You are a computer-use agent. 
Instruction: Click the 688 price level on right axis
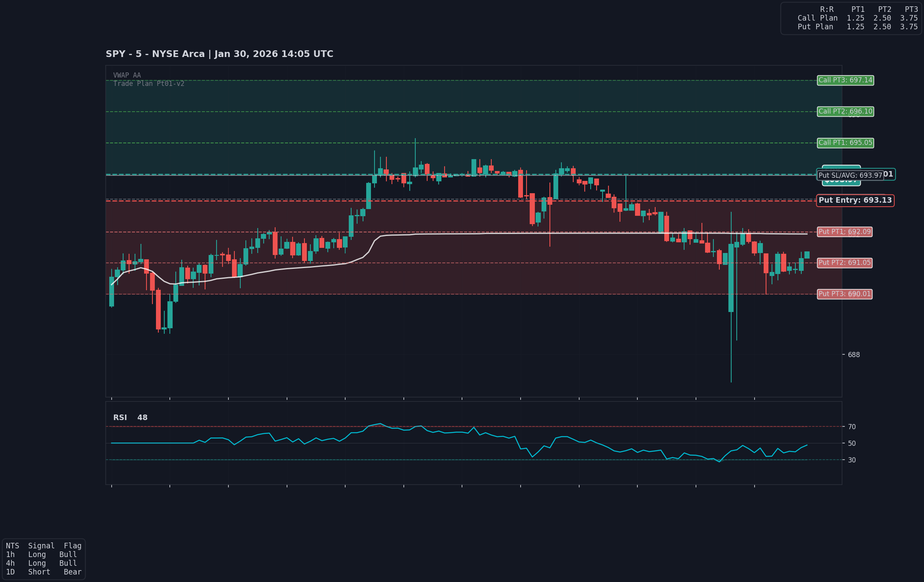click(854, 354)
